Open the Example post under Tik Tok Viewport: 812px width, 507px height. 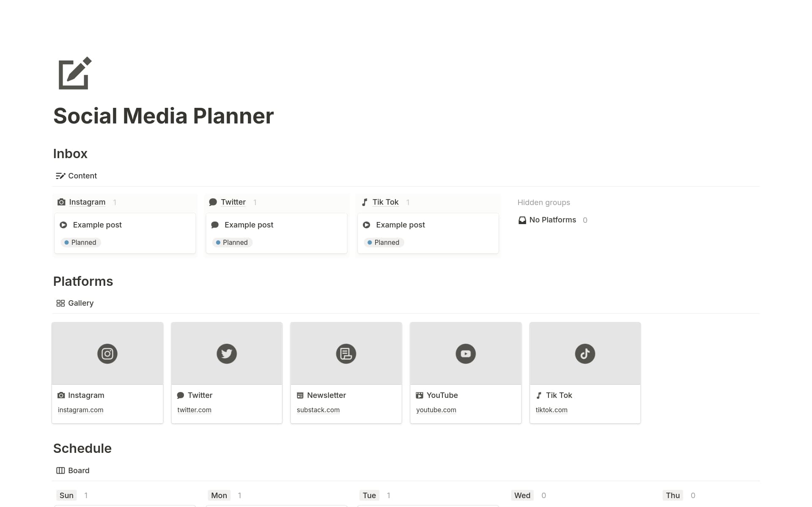click(x=400, y=225)
